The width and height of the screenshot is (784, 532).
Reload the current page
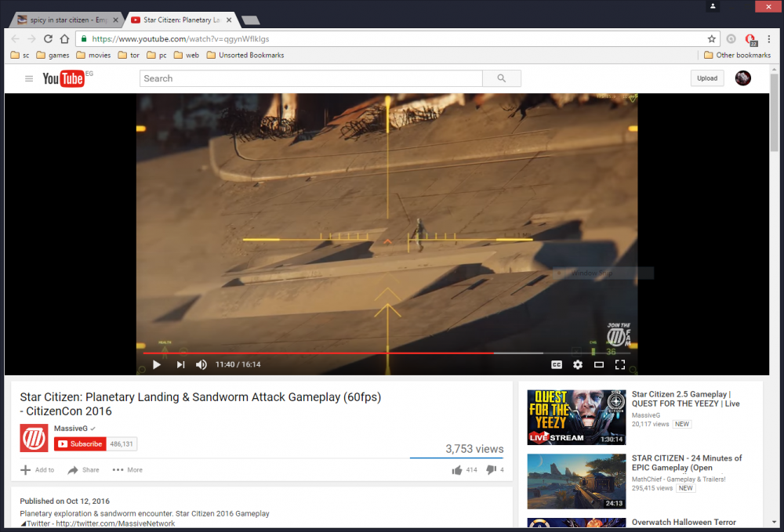pyautogui.click(x=48, y=39)
